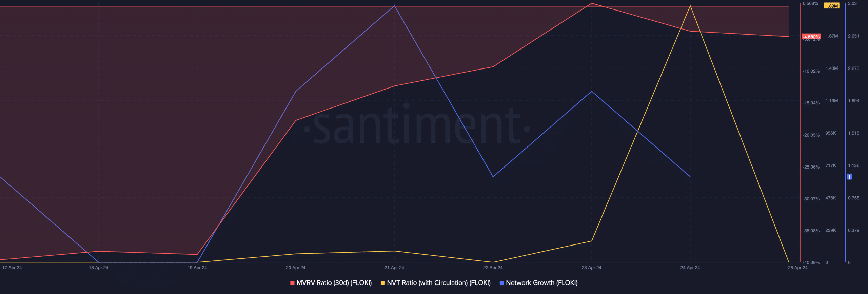
Task: Click the 1.894 Network Growth axis label
Action: click(854, 101)
